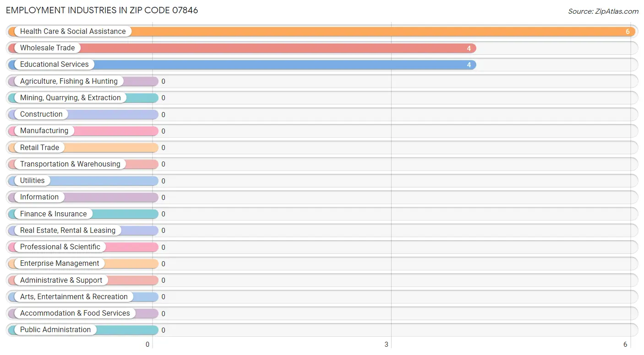
Task: Click the 0 value beside Public Administration bar
Action: [163, 330]
